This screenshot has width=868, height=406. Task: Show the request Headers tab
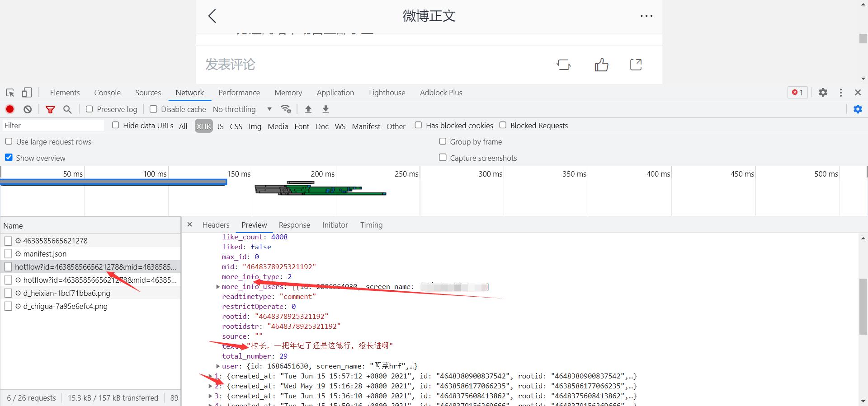pyautogui.click(x=216, y=225)
